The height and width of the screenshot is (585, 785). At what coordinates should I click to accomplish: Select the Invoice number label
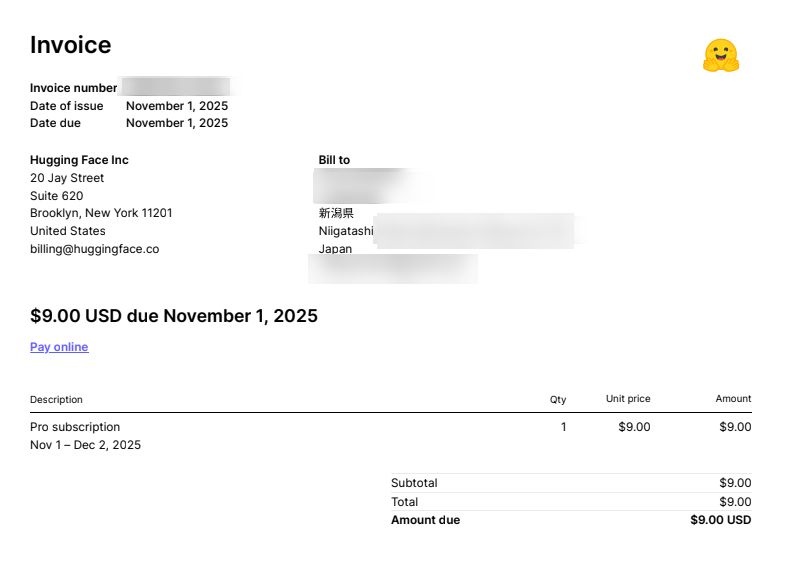(73, 88)
